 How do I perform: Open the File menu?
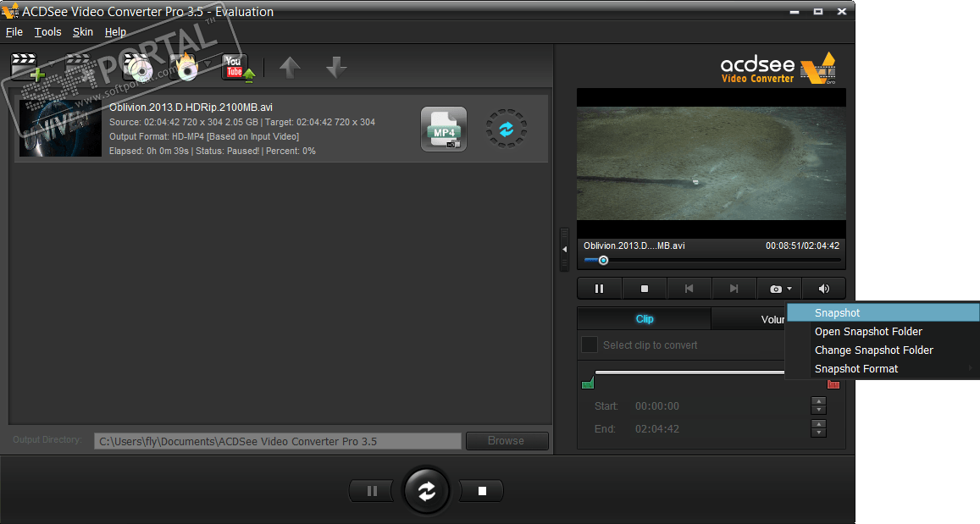14,32
